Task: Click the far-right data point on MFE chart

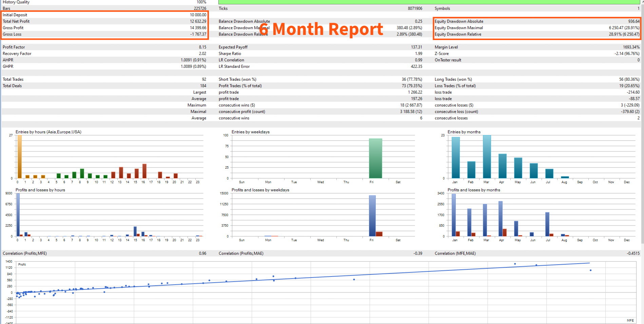Action: coord(590,270)
